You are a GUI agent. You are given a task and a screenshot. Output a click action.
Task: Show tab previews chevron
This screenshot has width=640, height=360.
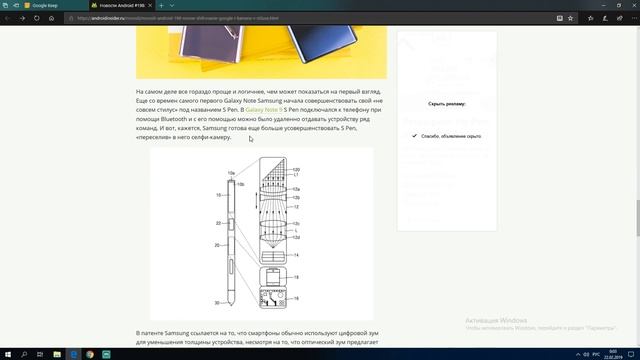click(x=172, y=5)
